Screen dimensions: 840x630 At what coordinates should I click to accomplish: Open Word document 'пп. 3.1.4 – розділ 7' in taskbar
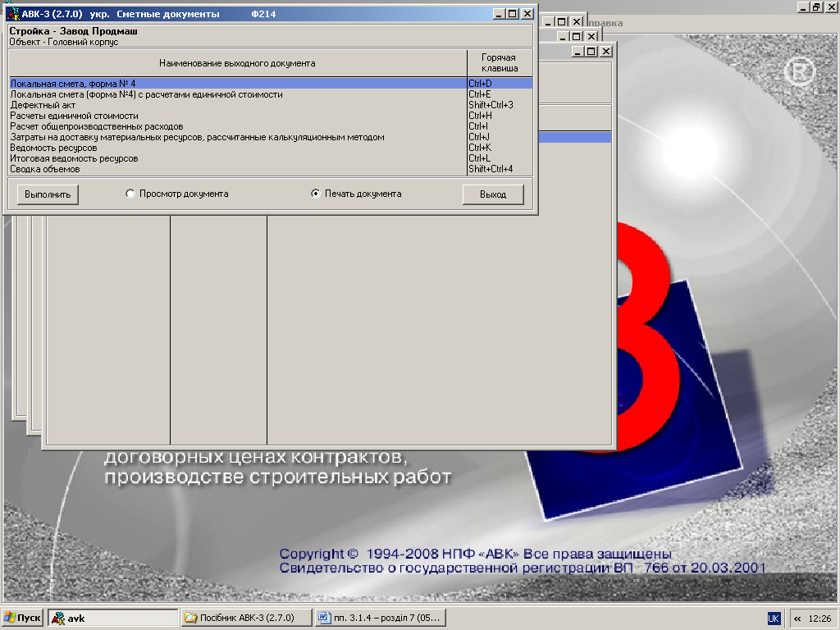click(x=380, y=618)
